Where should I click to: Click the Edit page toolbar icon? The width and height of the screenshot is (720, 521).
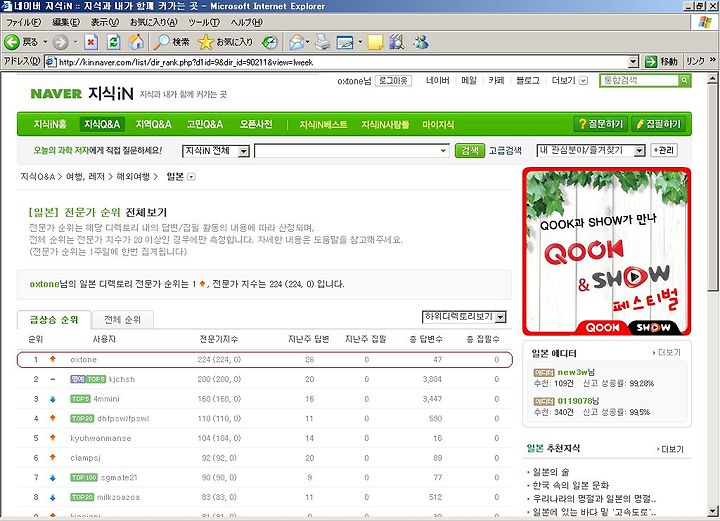[x=345, y=42]
